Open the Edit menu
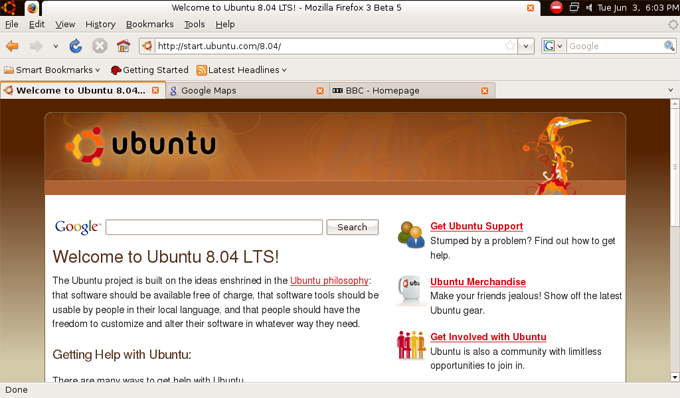The height and width of the screenshot is (398, 680). click(37, 24)
